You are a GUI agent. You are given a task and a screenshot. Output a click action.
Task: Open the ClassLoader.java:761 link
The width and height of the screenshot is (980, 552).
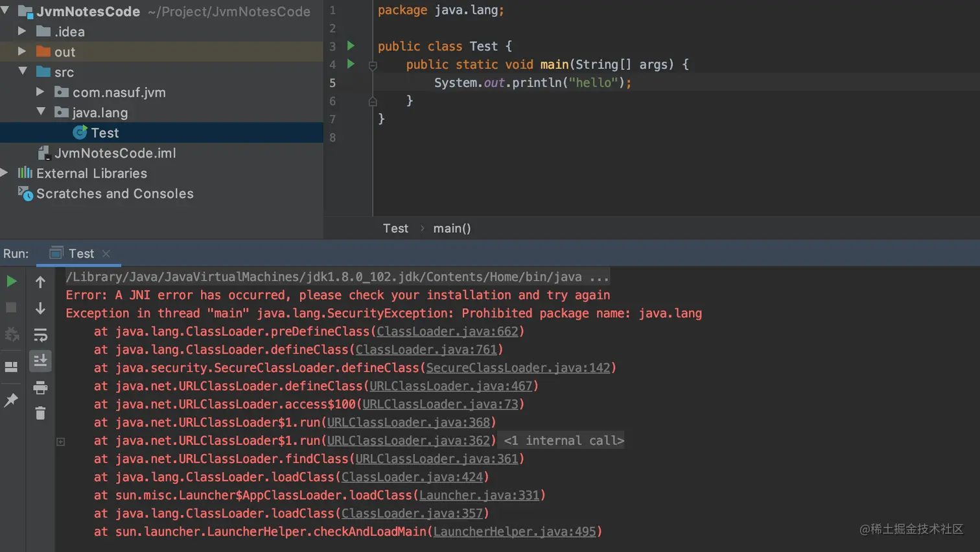point(426,350)
